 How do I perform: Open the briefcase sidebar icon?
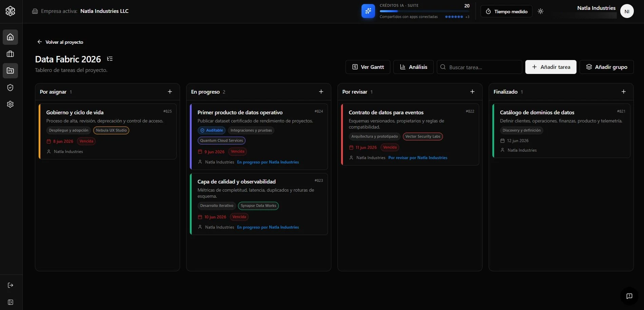10,54
